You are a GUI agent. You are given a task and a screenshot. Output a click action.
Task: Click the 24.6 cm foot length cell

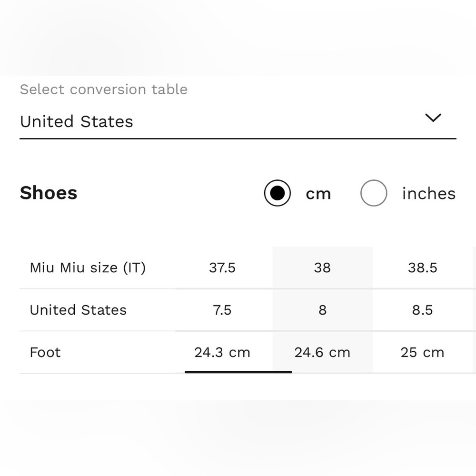[322, 353]
